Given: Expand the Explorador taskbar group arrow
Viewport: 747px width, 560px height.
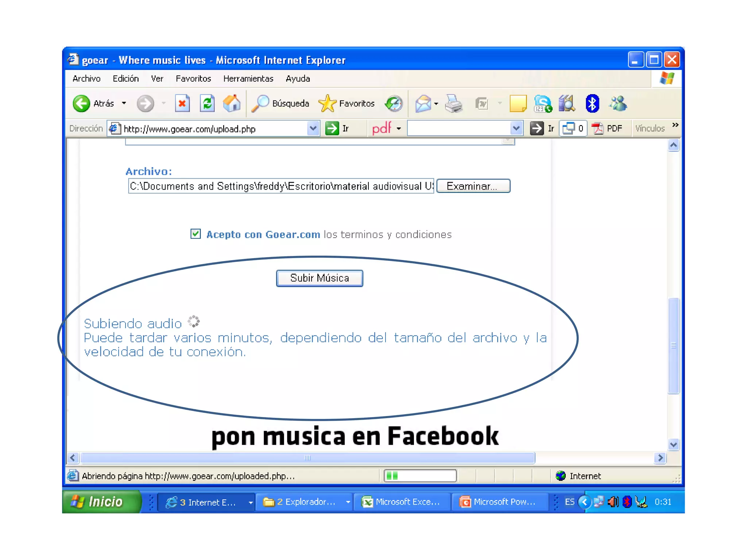Looking at the screenshot, I should pyautogui.click(x=348, y=502).
